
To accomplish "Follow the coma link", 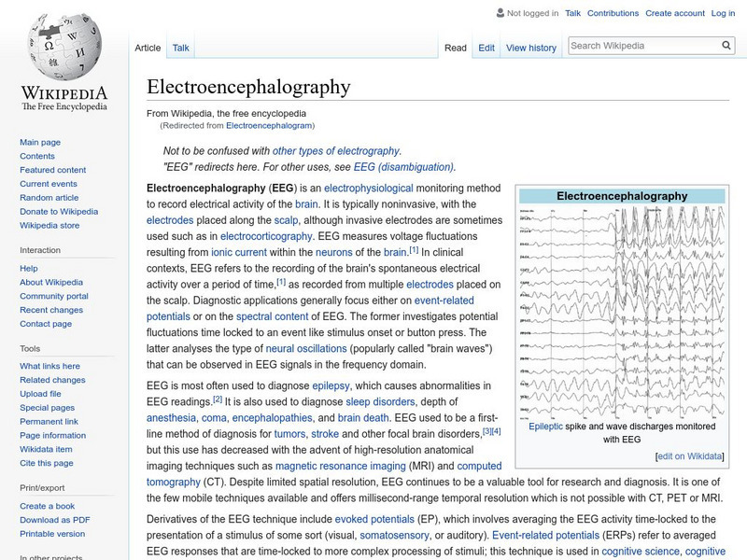I will [214, 418].
